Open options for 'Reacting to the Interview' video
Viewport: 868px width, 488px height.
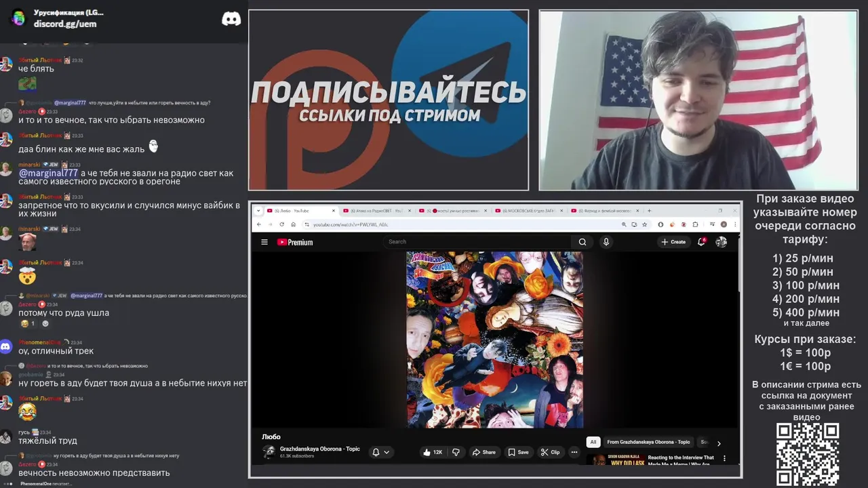click(724, 458)
